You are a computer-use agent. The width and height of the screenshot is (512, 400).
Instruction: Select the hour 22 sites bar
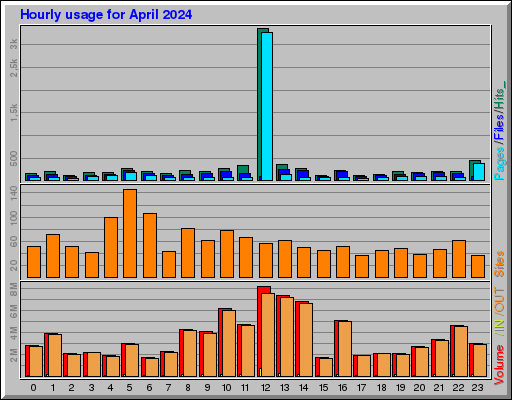[x=459, y=259]
